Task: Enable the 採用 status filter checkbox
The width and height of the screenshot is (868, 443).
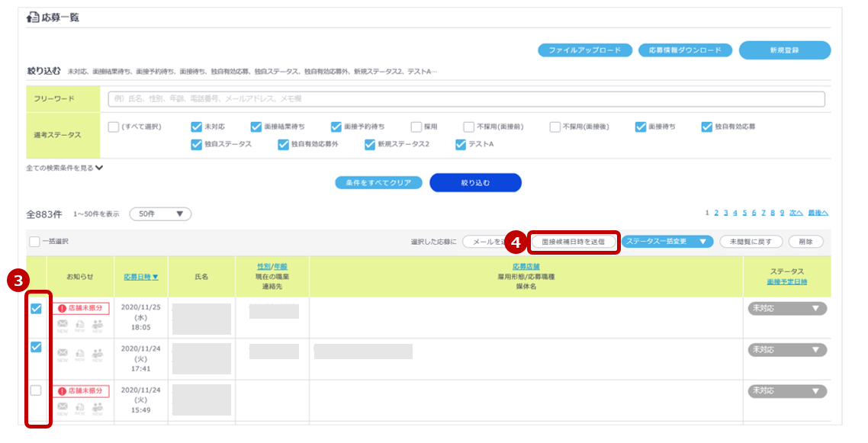Action: pos(416,127)
